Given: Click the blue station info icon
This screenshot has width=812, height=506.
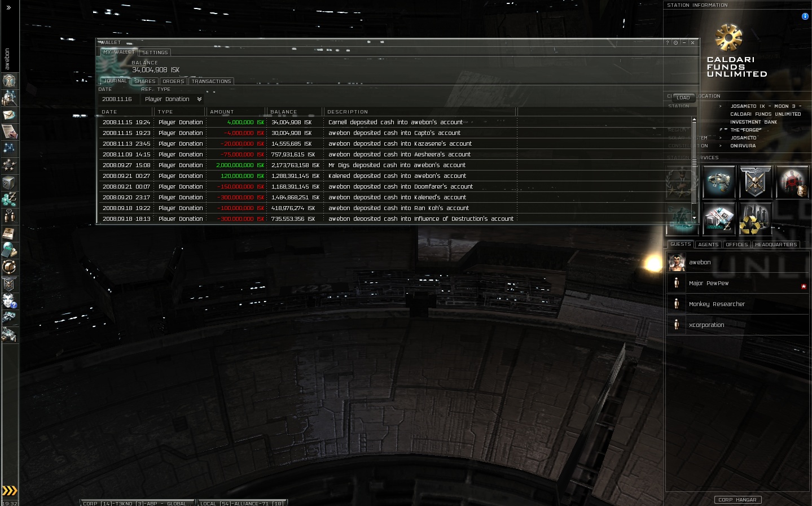Looking at the screenshot, I should pyautogui.click(x=805, y=16).
